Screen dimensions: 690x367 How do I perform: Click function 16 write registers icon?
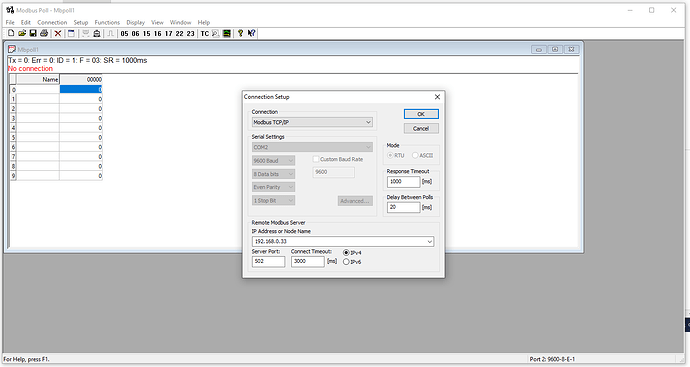click(x=158, y=33)
